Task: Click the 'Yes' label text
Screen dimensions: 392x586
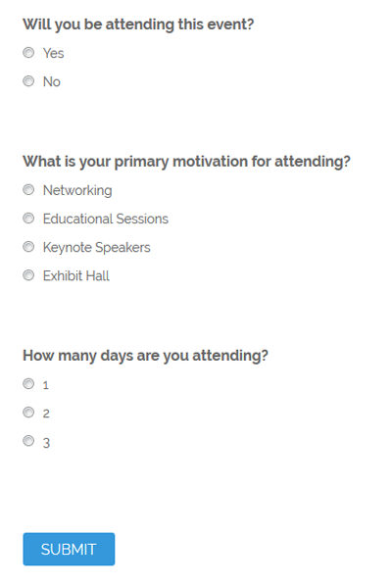Action: point(54,53)
